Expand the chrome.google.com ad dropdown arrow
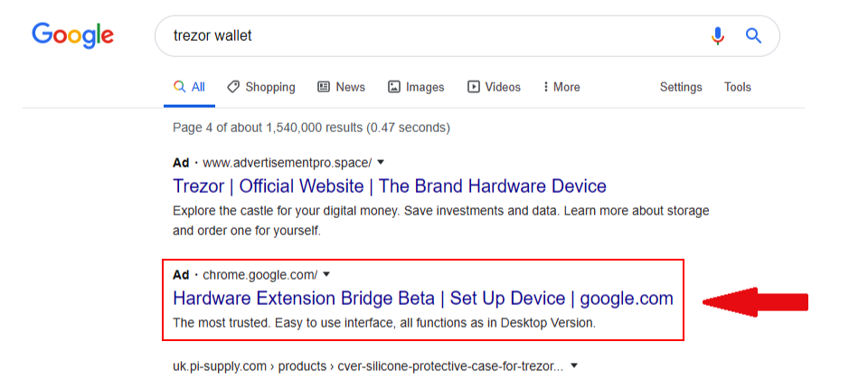 coord(326,274)
